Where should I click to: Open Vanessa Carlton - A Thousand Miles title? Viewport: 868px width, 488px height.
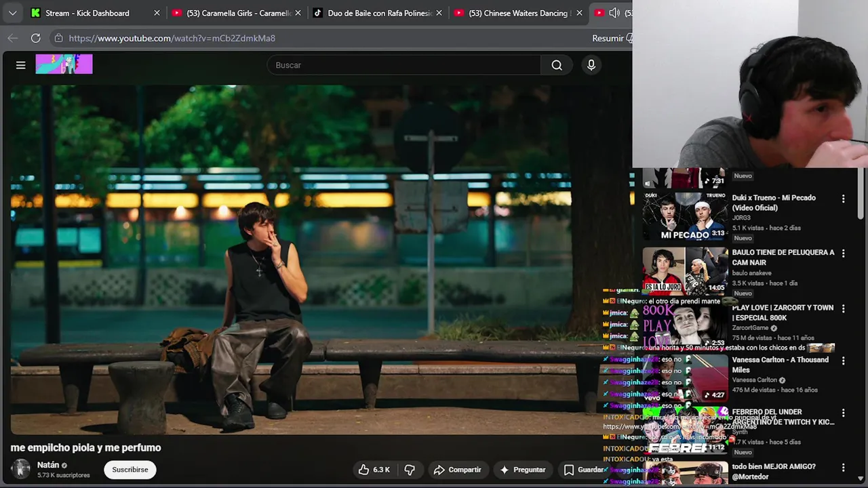(780, 365)
